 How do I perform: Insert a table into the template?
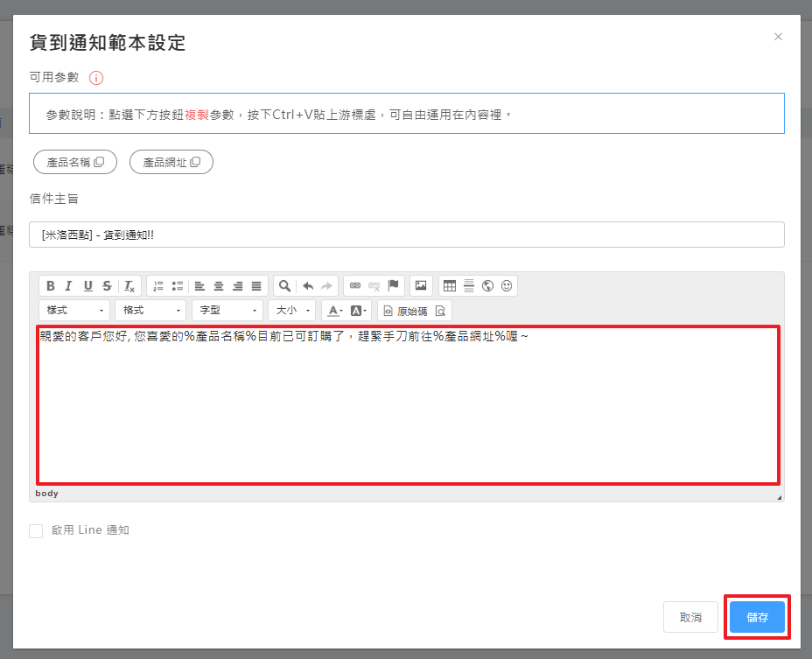(x=450, y=285)
